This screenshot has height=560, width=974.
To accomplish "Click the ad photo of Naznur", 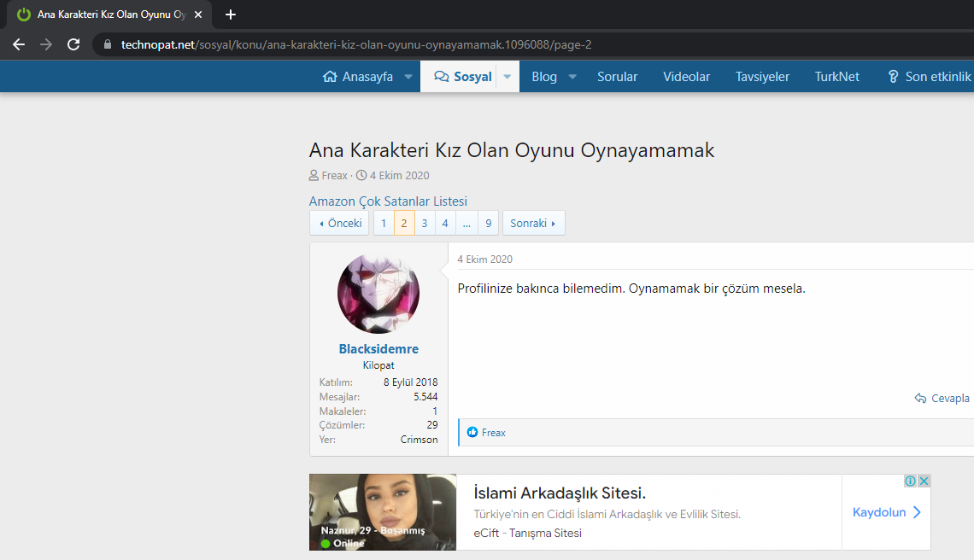I will click(383, 512).
